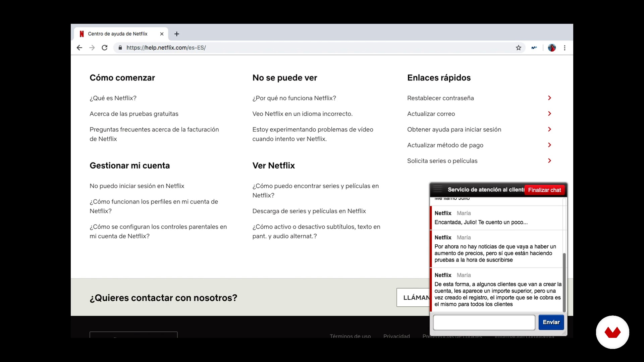Click the LLÁMANOS contact button
The width and height of the screenshot is (644, 362).
pos(413,298)
